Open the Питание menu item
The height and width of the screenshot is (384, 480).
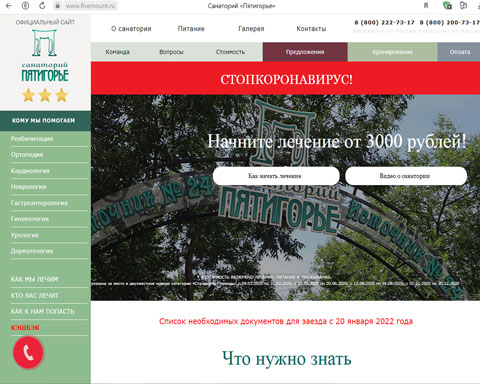click(x=191, y=29)
